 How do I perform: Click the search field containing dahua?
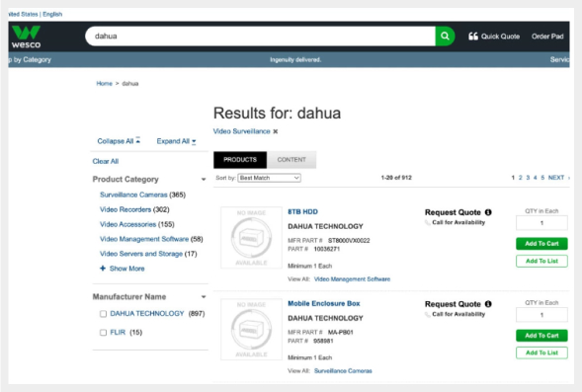[x=260, y=36]
